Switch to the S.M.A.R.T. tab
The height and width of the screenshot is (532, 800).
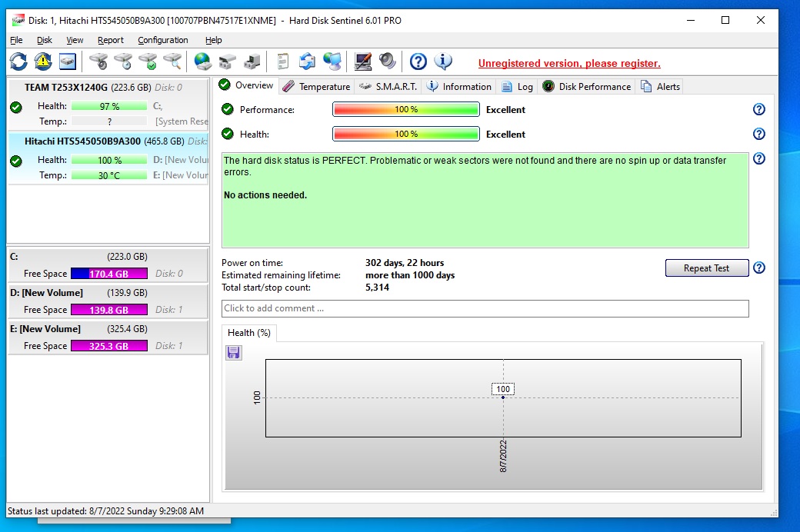click(388, 87)
